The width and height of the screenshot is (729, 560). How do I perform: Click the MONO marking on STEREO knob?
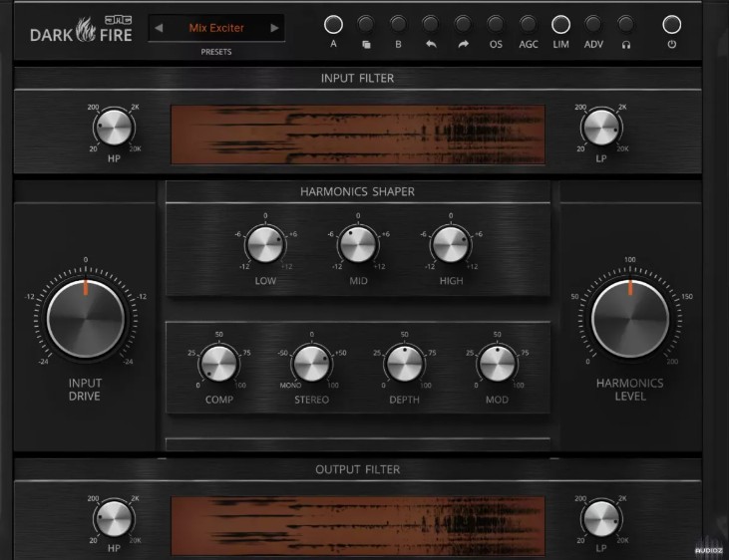pyautogui.click(x=290, y=386)
